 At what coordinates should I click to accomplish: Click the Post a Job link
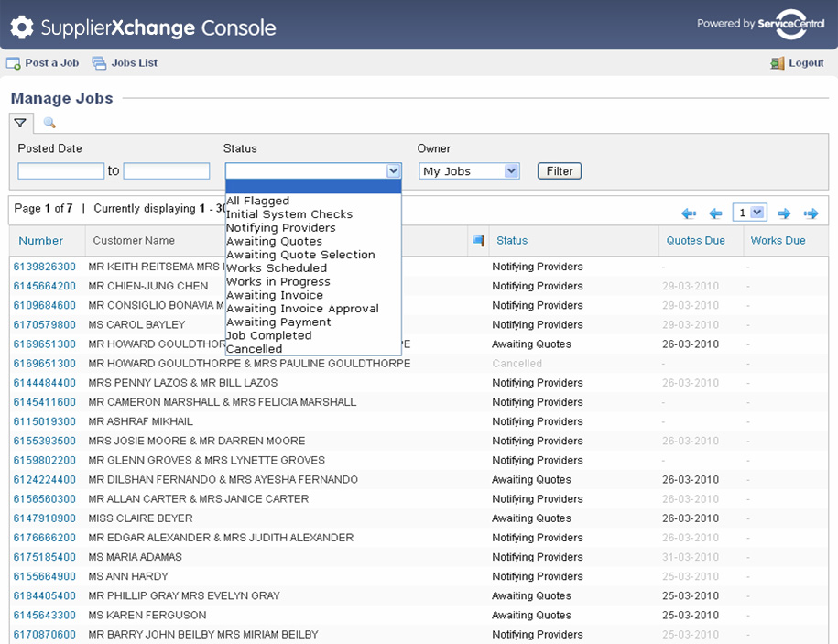tap(52, 63)
